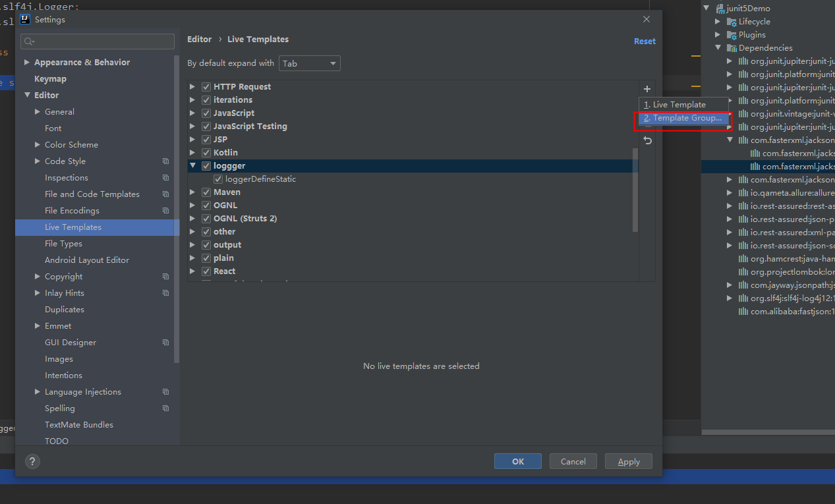Select Keymap in settings tree

(50, 79)
